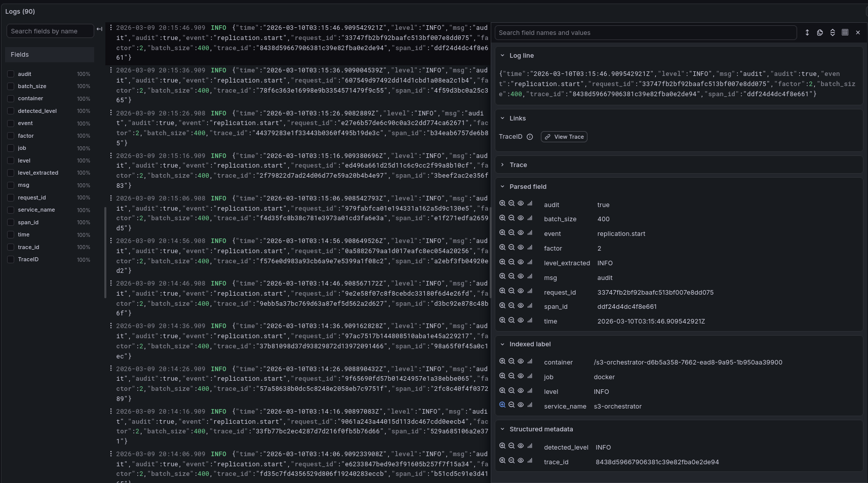Click the up-down arrow icon in details toolbar
868x483 pixels.
[807, 32]
